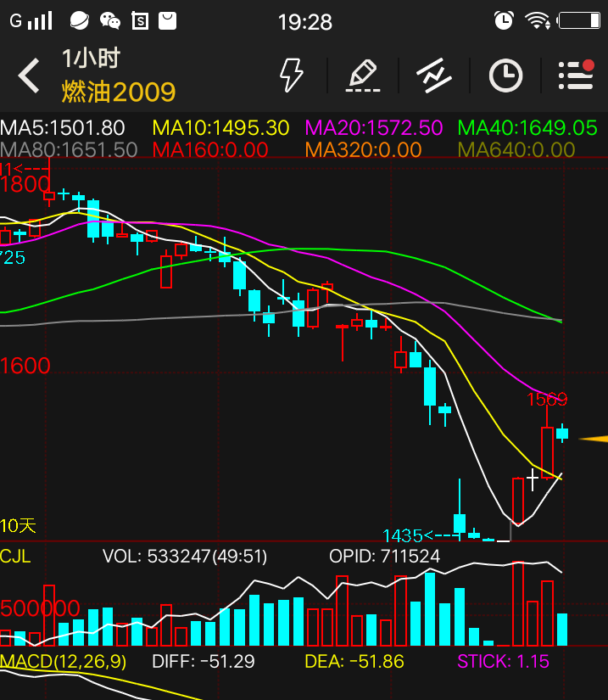Screen dimensions: 608x700
Task: Tap the VOL: 533247 reading
Action: point(185,557)
